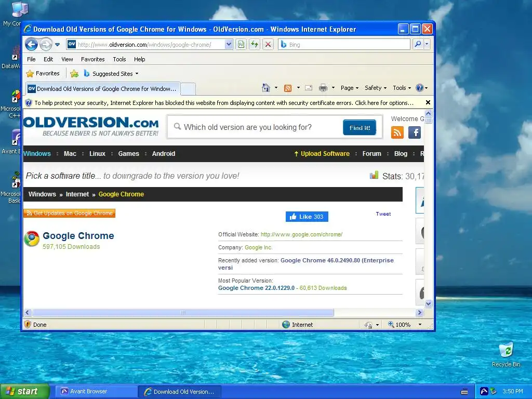Screen dimensions: 532x399
Task: Click the Facebook icon on page
Action: 415,132
